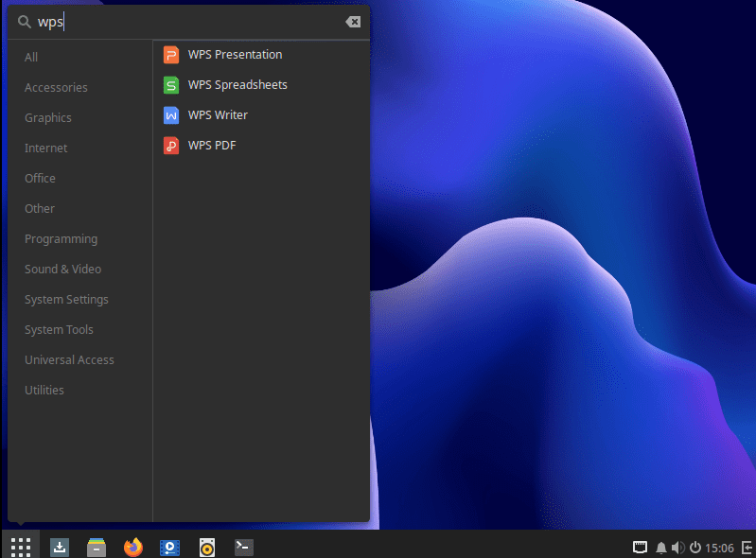Open the terminal from the panel
This screenshot has height=558, width=756.
[x=244, y=547]
